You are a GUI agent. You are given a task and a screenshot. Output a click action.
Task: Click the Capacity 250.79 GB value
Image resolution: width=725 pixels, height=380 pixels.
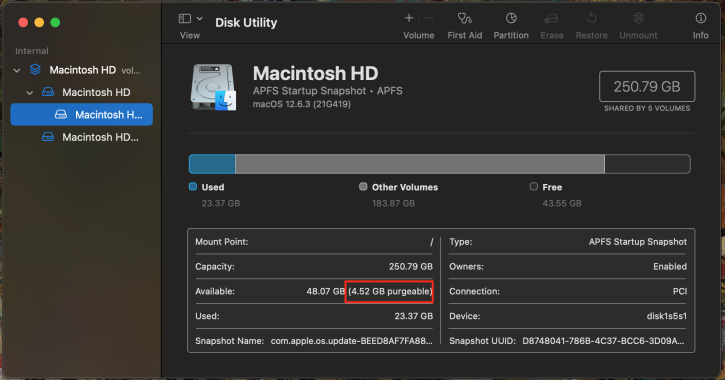point(411,267)
